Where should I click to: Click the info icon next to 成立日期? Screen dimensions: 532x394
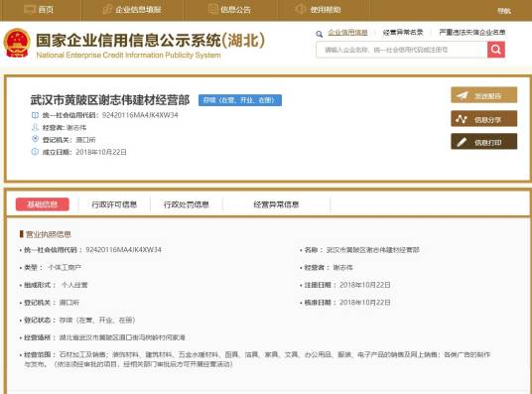tap(35, 152)
